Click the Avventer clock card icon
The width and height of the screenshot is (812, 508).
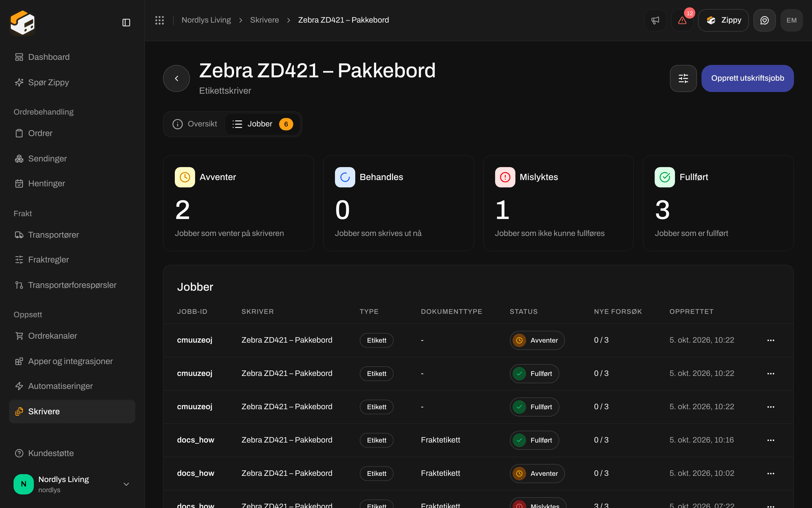click(185, 177)
